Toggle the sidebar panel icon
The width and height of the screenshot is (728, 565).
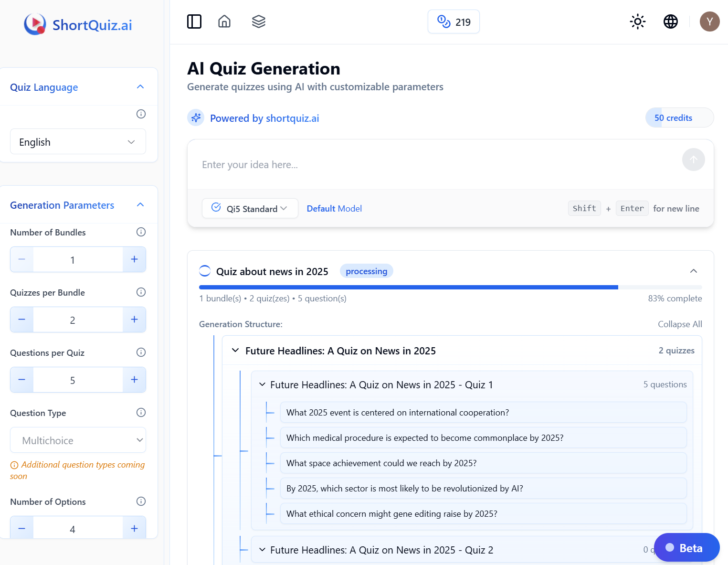tap(194, 21)
